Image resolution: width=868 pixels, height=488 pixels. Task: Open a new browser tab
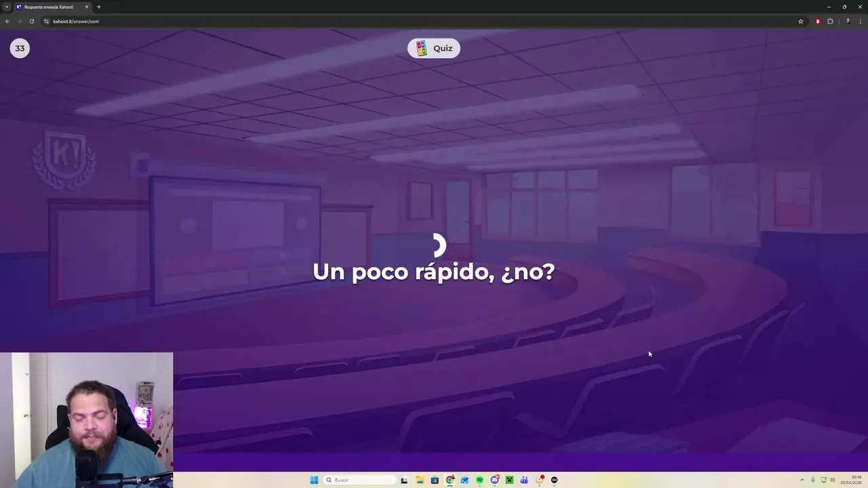point(99,7)
